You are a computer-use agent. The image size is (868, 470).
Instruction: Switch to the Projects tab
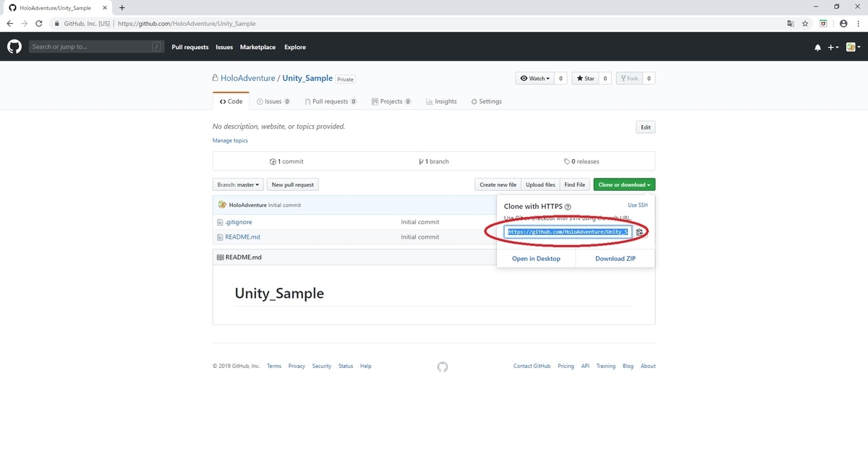click(x=391, y=101)
